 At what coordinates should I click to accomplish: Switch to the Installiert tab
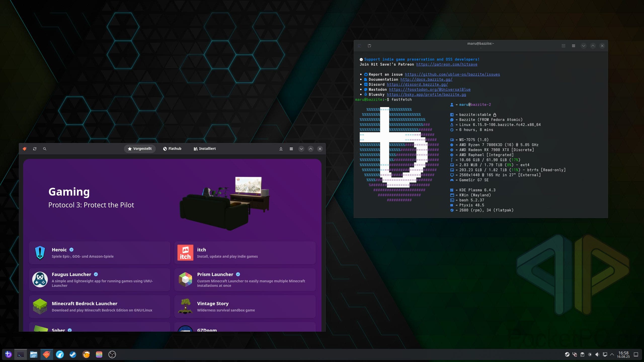(205, 149)
